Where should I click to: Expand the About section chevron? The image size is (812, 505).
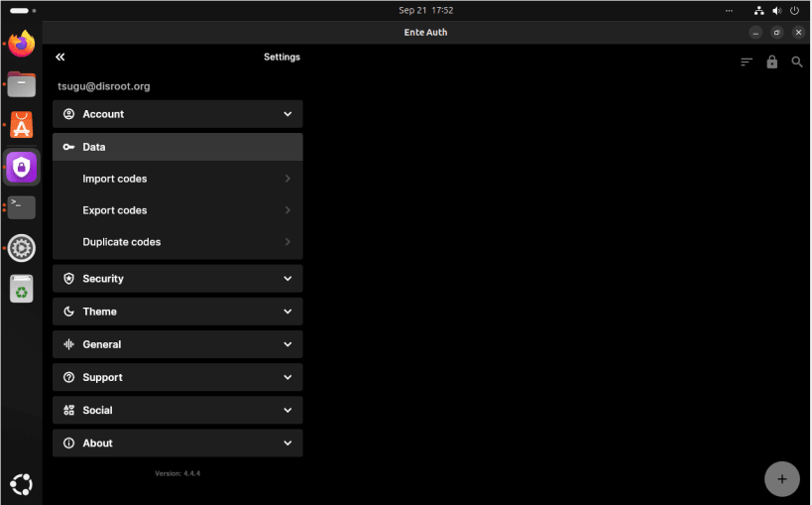click(288, 443)
